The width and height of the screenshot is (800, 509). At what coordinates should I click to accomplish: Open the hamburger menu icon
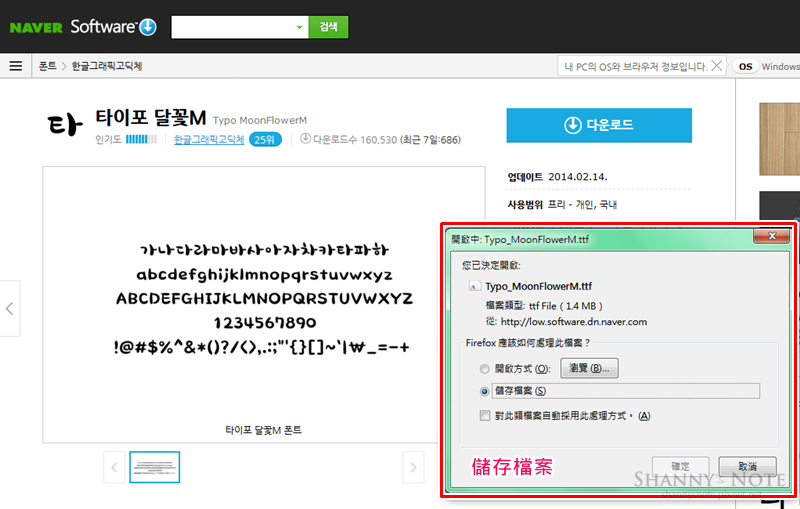(x=16, y=66)
